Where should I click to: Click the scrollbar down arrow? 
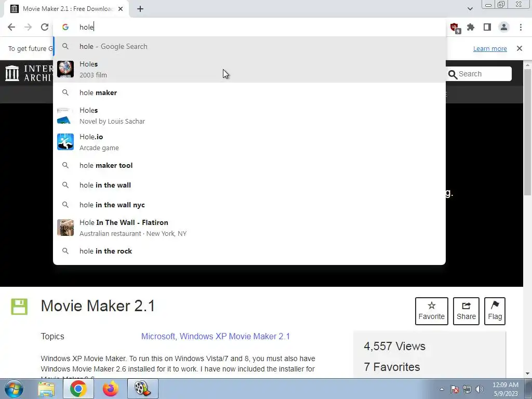(x=527, y=374)
